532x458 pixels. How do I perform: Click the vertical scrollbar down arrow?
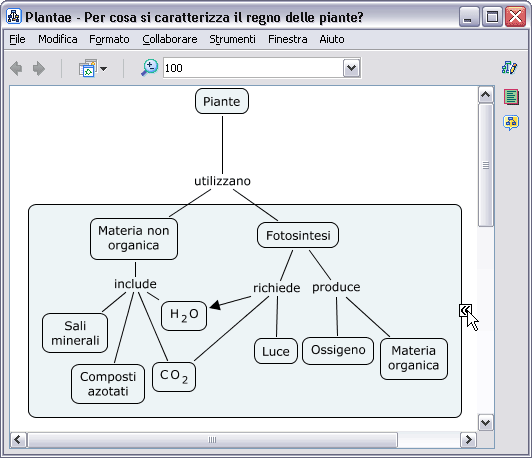[486, 423]
